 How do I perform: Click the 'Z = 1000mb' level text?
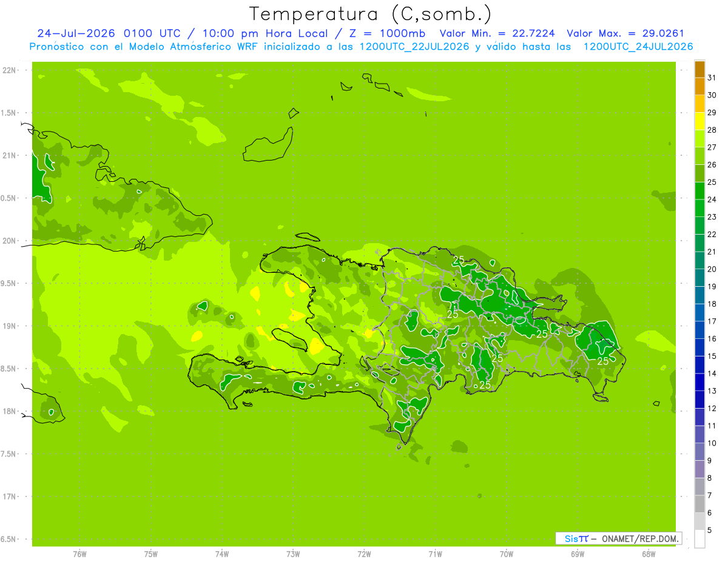click(387, 33)
